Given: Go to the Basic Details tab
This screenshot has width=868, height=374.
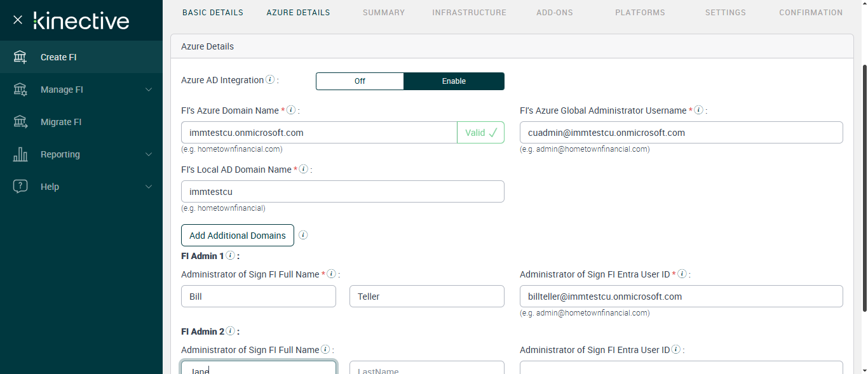Looking at the screenshot, I should click(x=213, y=13).
